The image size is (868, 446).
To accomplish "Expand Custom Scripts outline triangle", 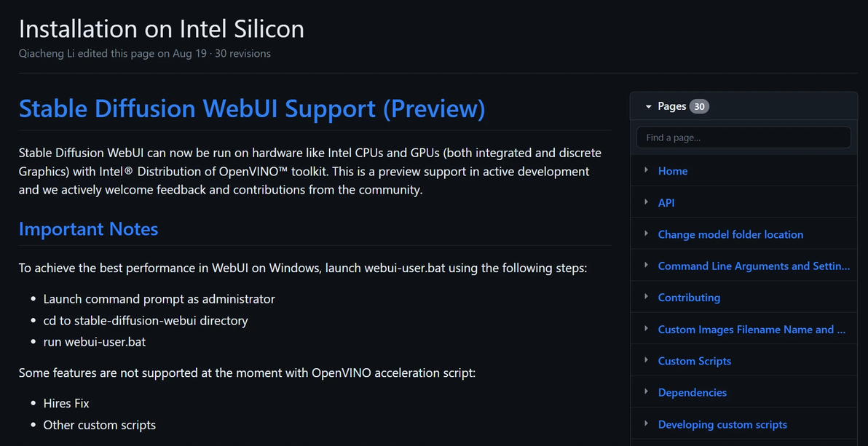I will point(646,360).
